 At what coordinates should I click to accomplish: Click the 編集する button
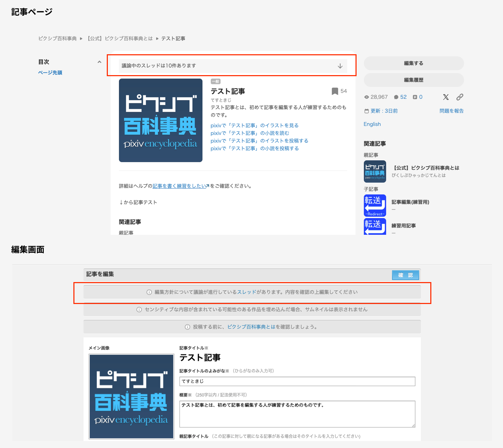[x=414, y=63]
